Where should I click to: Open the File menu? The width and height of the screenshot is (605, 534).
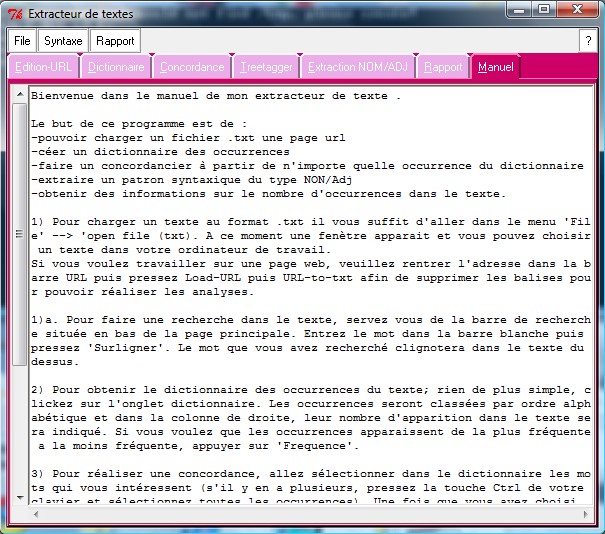coord(22,41)
